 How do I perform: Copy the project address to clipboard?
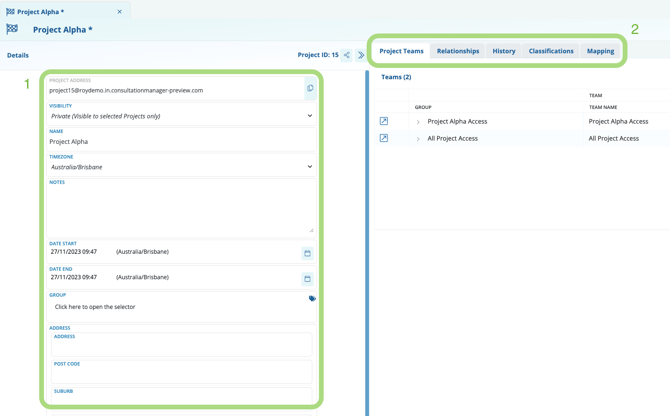click(310, 89)
